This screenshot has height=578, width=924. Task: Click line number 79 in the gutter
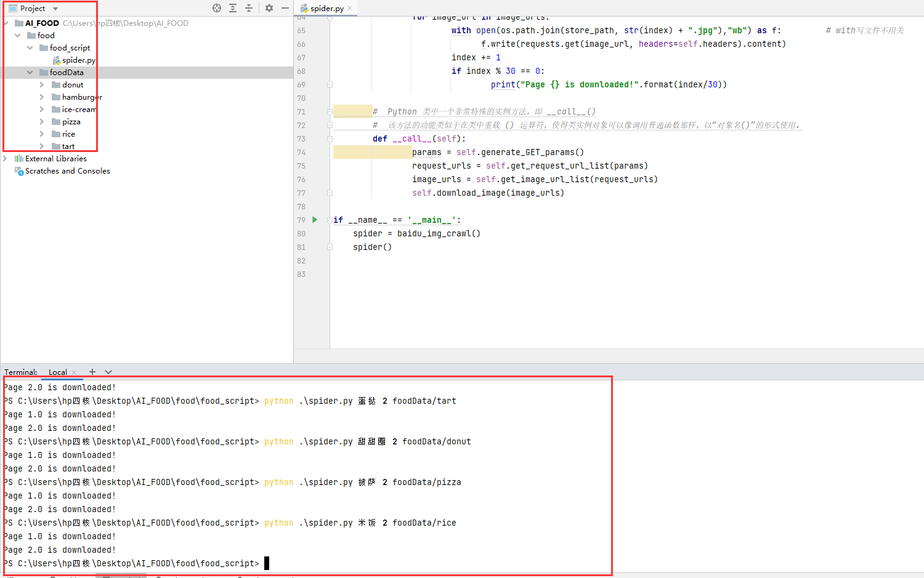[301, 220]
